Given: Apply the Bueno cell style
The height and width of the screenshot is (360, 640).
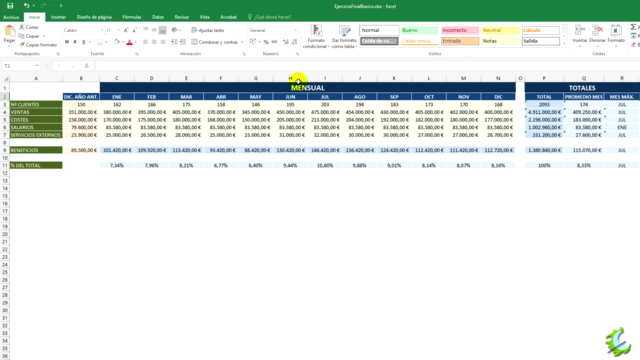Looking at the screenshot, I should click(420, 30).
